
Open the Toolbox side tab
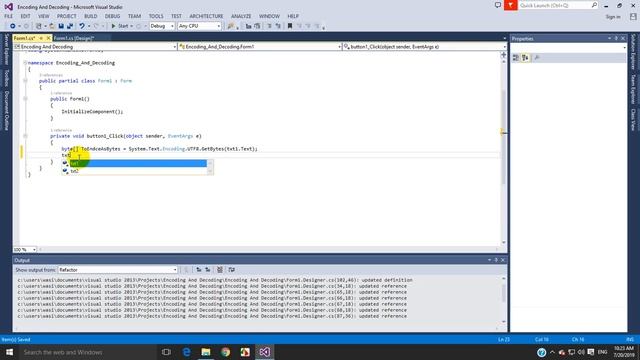click(x=7, y=78)
